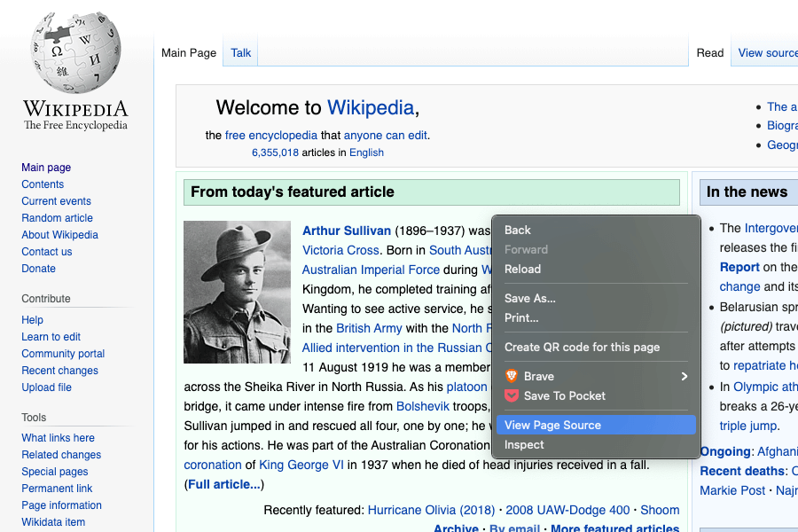This screenshot has width=798, height=532.
Task: Open the Arthur Sullivan article link
Action: point(347,231)
